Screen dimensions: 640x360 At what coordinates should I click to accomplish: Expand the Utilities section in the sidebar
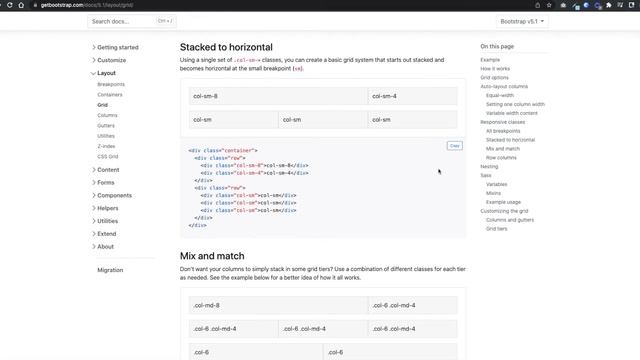click(105, 221)
